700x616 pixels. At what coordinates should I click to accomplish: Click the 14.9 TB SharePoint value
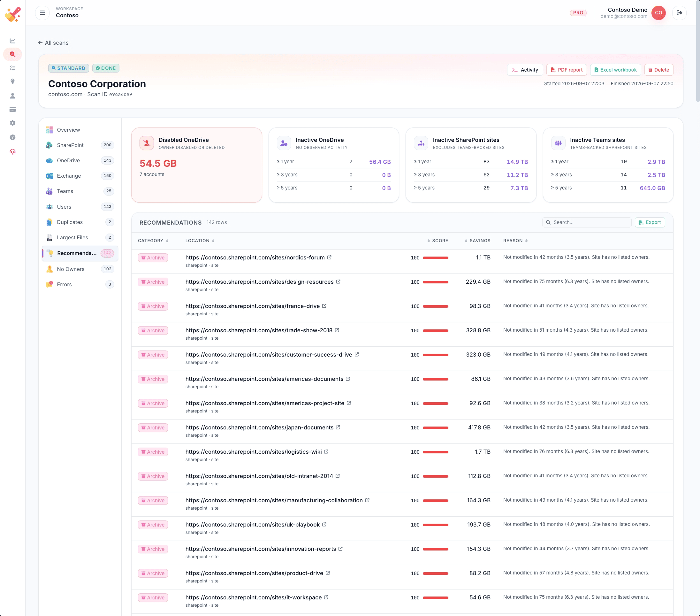pyautogui.click(x=517, y=162)
